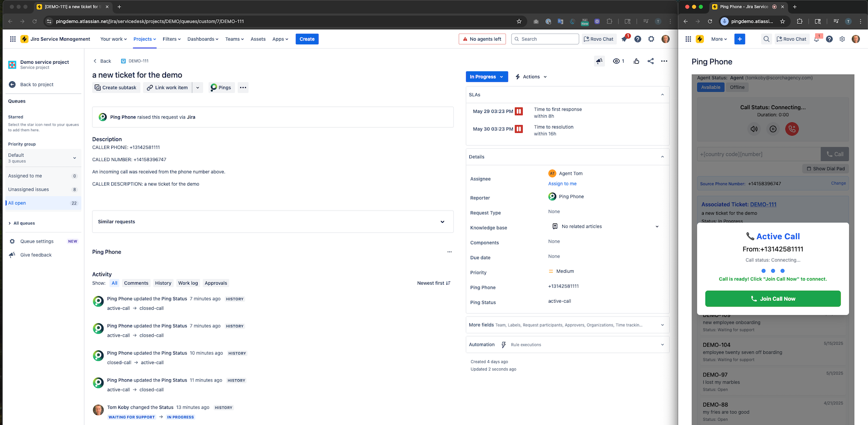Reload the page in Ping Phone browser window
This screenshot has height=425, width=868.
[710, 21]
